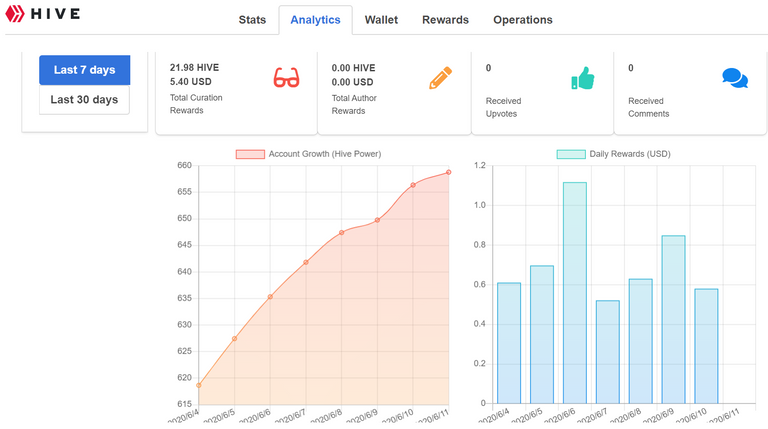
Task: Toggle Account Growth legend swatch
Action: coord(250,154)
